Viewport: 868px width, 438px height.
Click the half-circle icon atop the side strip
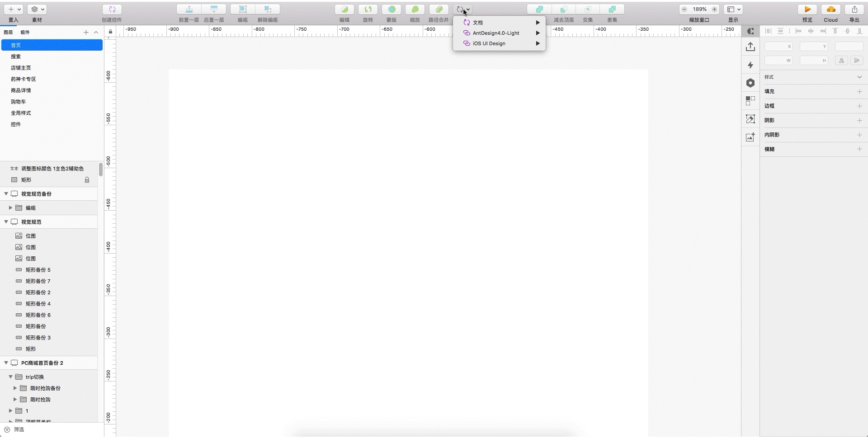[x=750, y=31]
